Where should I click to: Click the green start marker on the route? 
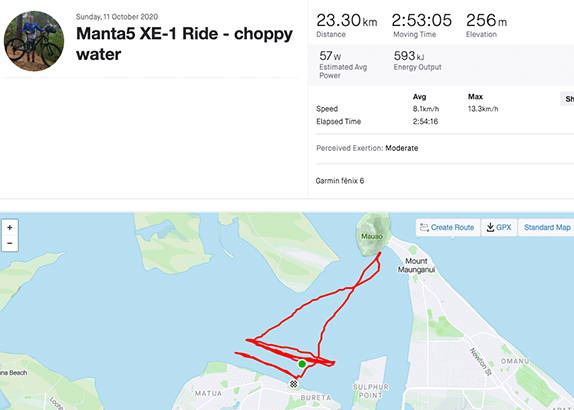pos(302,364)
